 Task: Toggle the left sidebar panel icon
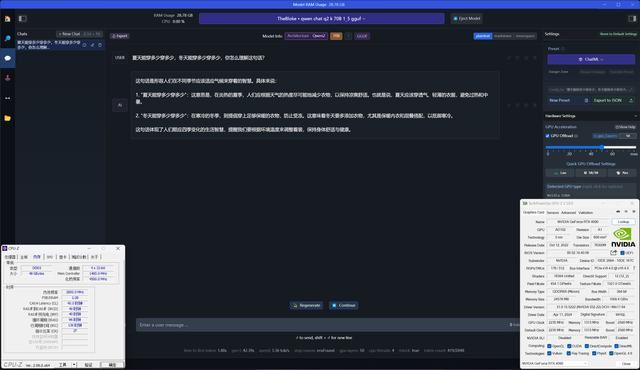tap(23, 19)
